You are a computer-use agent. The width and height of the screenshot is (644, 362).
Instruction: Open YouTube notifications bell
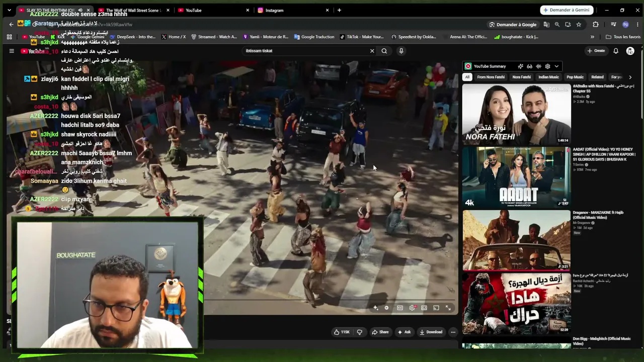(x=616, y=51)
